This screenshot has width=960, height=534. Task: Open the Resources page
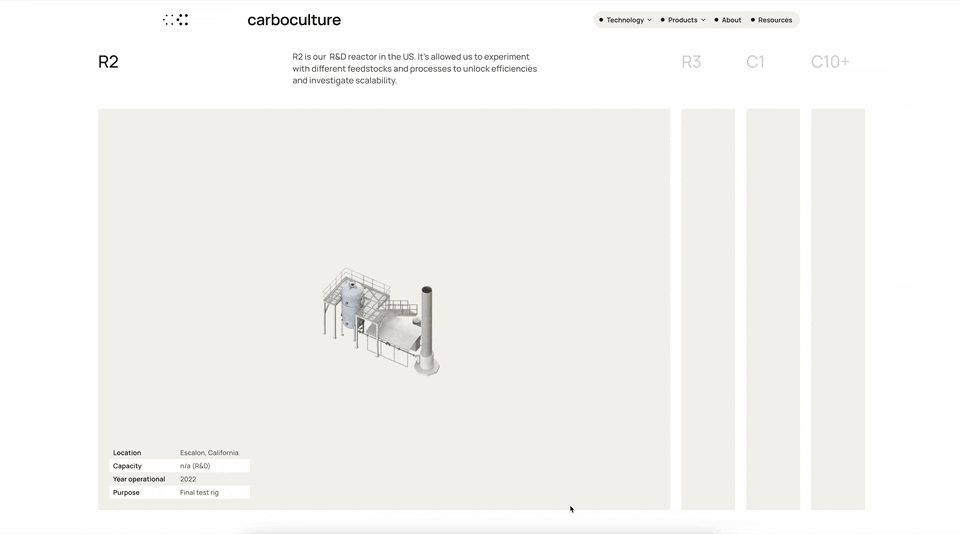[771, 20]
